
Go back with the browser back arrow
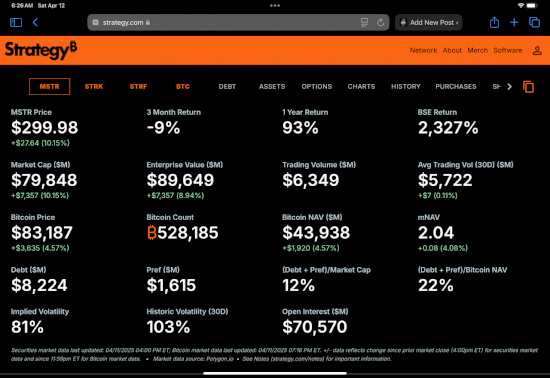(x=35, y=22)
